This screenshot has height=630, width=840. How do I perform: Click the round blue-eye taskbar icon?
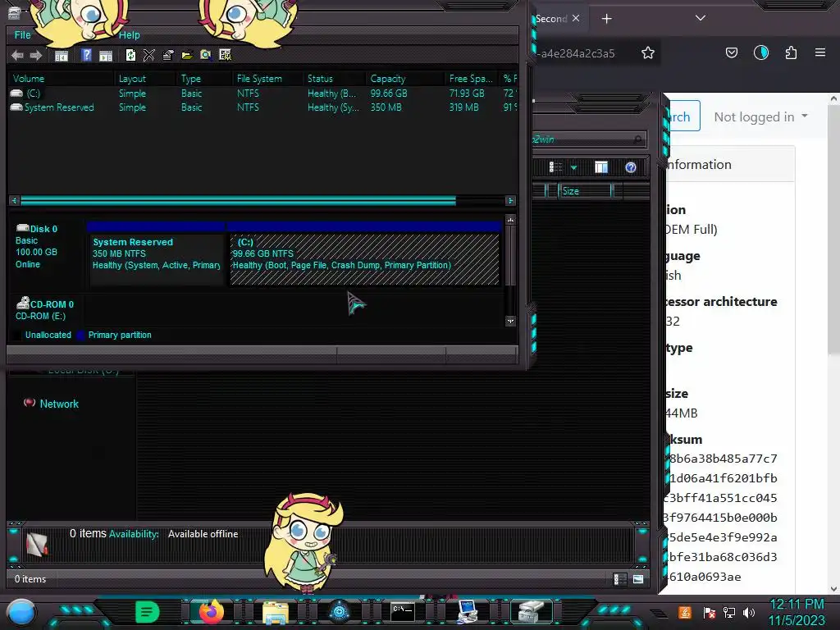click(339, 612)
